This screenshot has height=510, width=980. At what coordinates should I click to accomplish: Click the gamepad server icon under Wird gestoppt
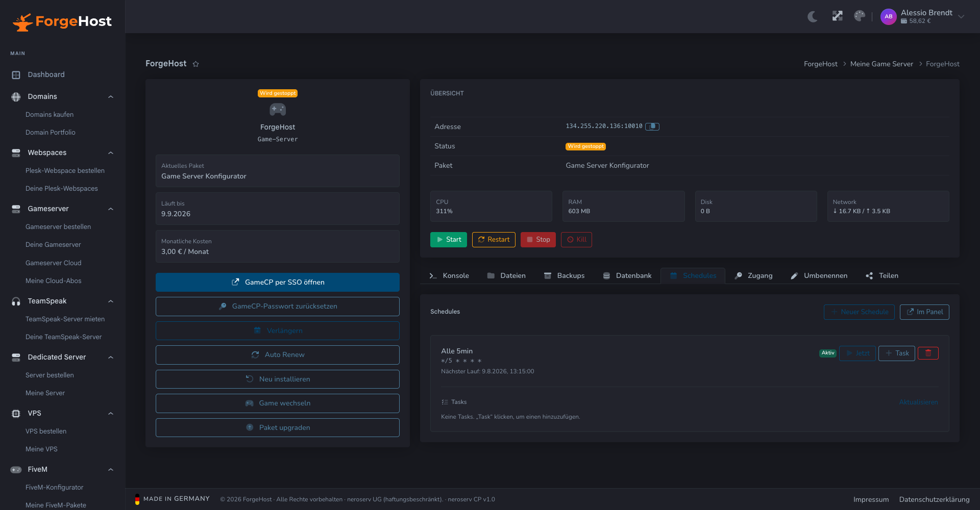tap(278, 110)
